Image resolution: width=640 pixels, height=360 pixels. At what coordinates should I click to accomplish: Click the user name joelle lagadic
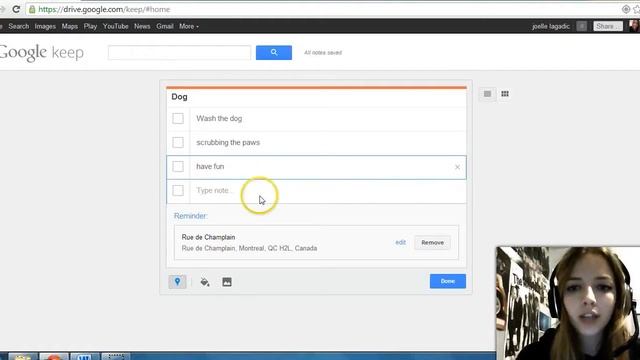(551, 26)
